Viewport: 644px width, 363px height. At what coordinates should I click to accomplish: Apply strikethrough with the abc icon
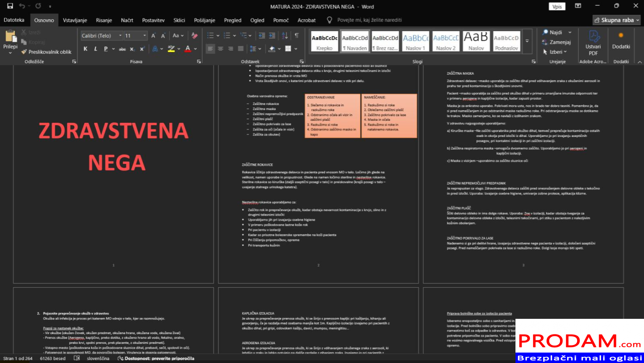122,49
